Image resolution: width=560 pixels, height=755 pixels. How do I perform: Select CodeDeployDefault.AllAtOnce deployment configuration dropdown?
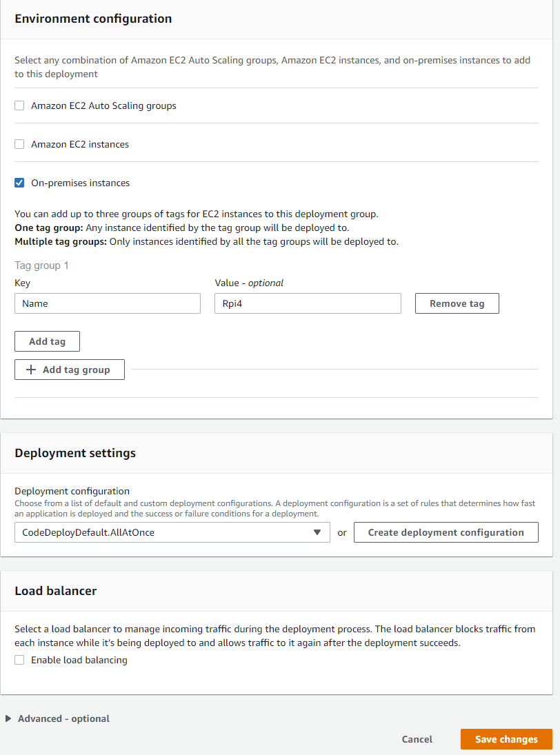coord(172,532)
